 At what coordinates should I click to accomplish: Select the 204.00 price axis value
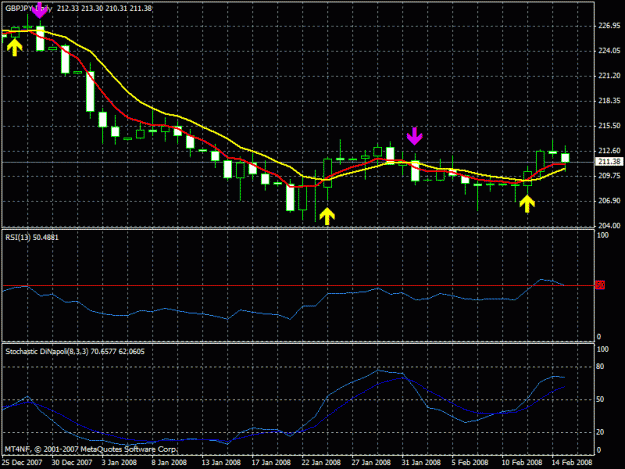[609, 226]
